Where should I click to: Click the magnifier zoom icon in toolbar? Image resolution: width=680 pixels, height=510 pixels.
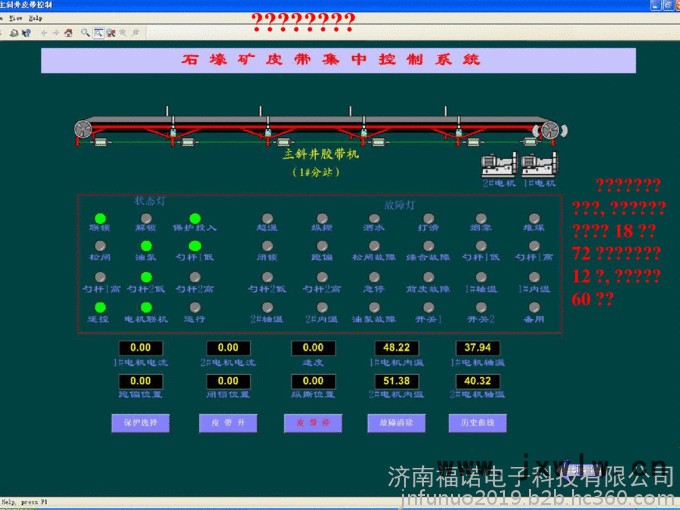(x=85, y=32)
